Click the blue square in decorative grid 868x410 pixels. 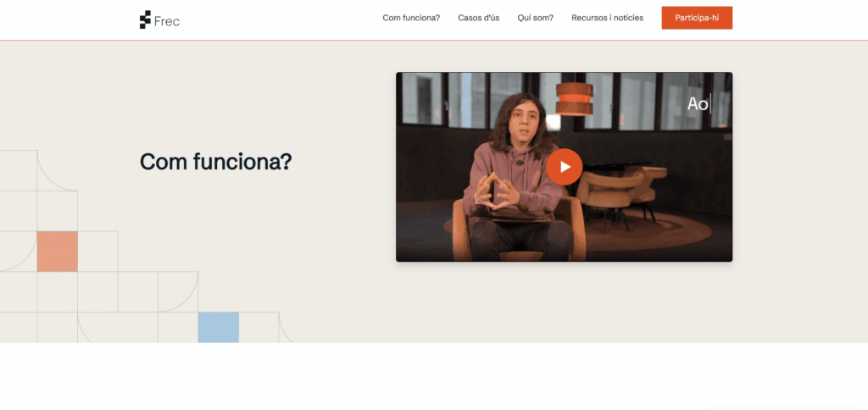point(219,327)
